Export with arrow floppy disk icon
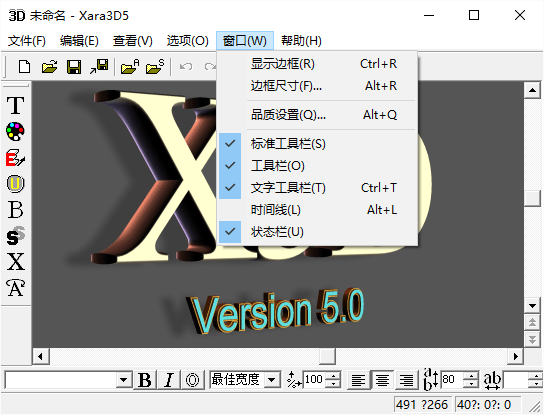 (x=99, y=66)
